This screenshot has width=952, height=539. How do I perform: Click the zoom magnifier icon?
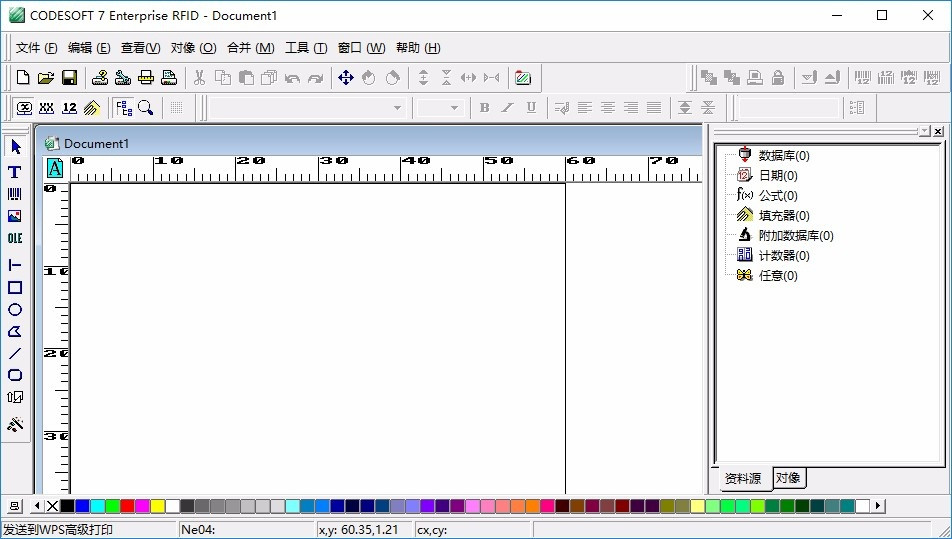coord(145,108)
